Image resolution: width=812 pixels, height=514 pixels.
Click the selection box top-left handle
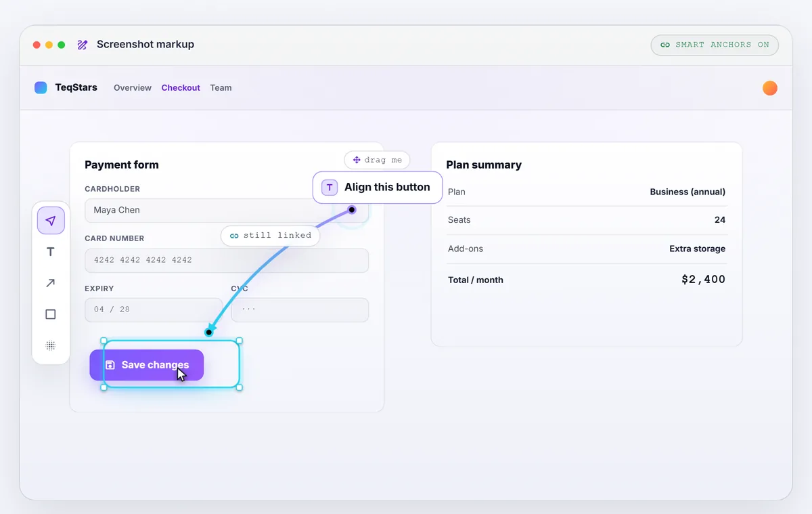[104, 341]
